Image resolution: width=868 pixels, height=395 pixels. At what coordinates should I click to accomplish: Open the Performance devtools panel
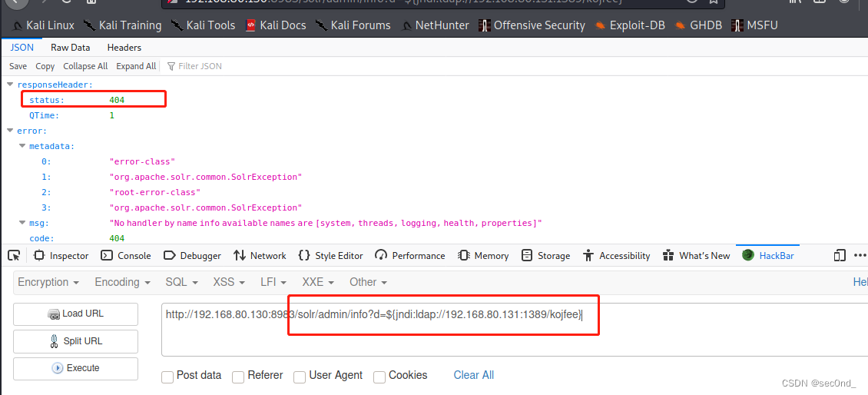point(409,255)
